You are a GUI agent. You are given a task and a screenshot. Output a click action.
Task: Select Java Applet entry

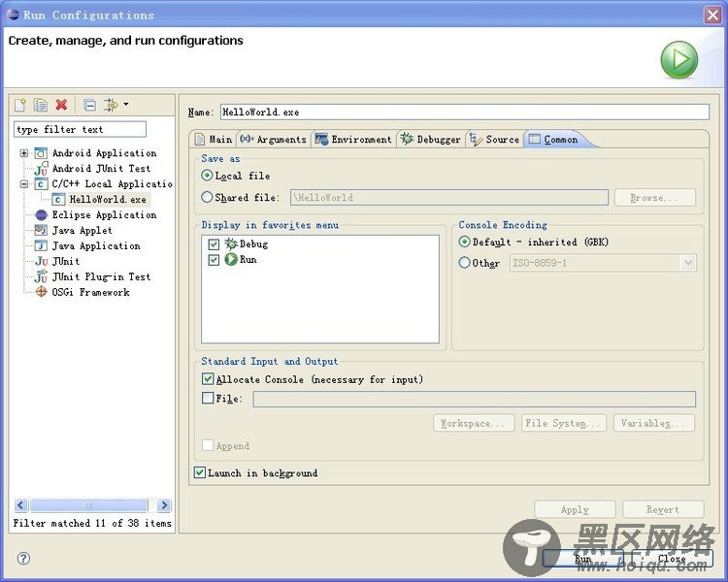83,230
